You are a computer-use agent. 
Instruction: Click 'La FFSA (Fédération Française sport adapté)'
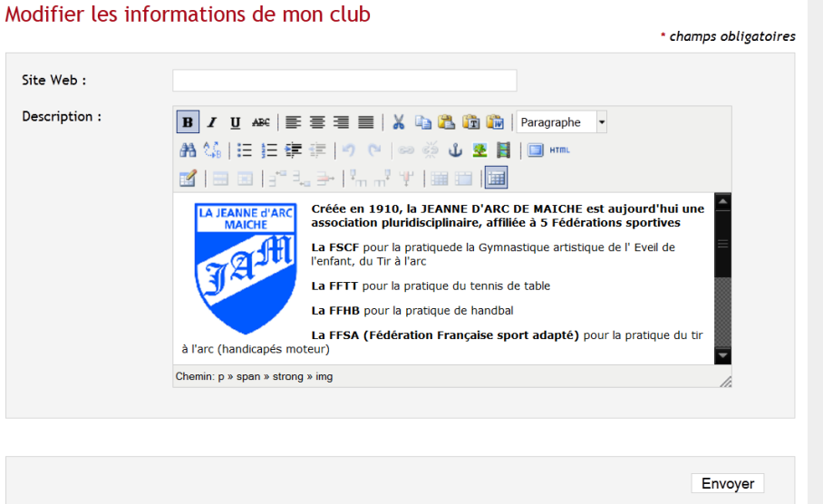(x=444, y=335)
